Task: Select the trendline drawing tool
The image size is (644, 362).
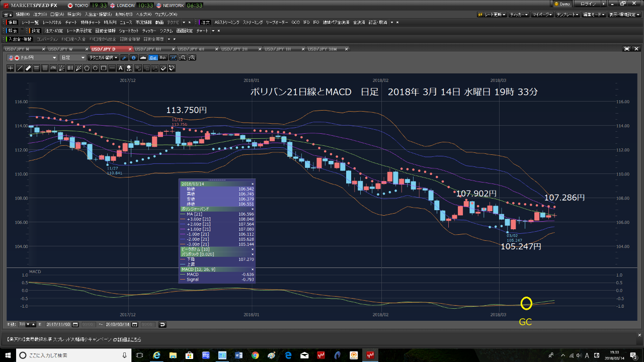Action: coord(20,68)
